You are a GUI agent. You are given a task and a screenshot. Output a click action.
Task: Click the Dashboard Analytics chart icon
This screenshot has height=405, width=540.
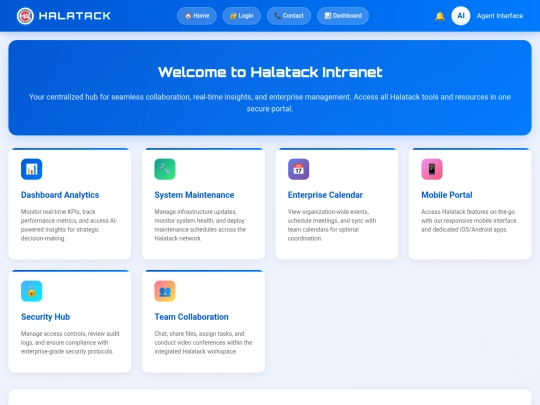pyautogui.click(x=31, y=169)
